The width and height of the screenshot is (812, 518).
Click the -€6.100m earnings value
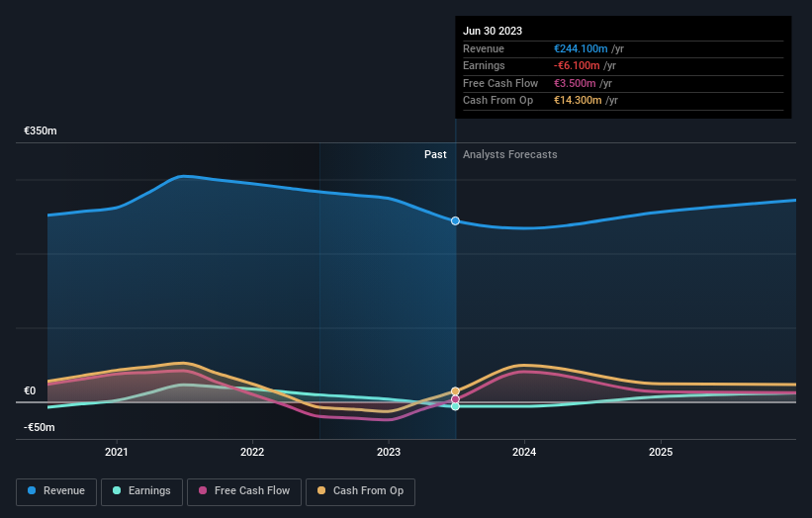coord(577,65)
